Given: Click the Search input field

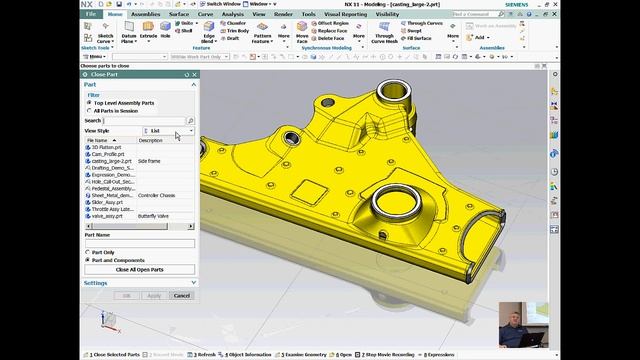Looking at the screenshot, I should pyautogui.click(x=144, y=121).
